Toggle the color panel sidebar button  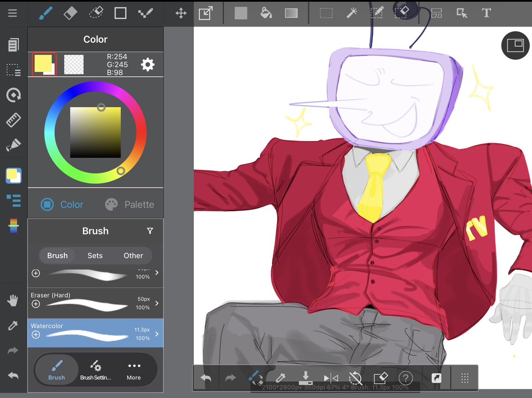pyautogui.click(x=14, y=176)
